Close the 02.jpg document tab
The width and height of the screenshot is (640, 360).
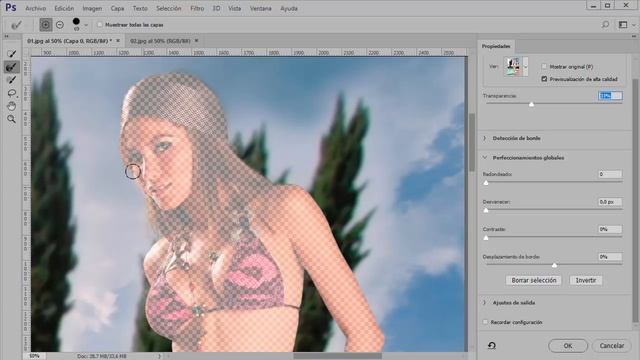pos(196,41)
